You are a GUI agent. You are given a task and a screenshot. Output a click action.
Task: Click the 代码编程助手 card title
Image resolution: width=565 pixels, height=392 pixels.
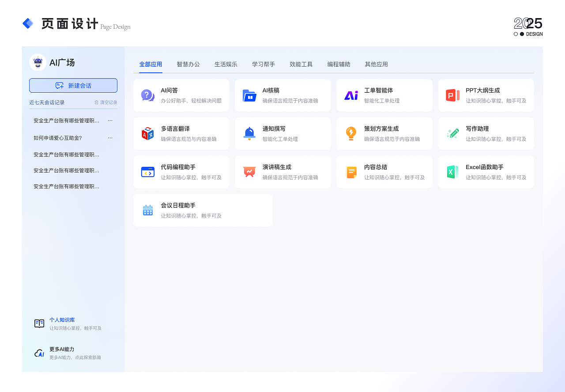pyautogui.click(x=178, y=167)
